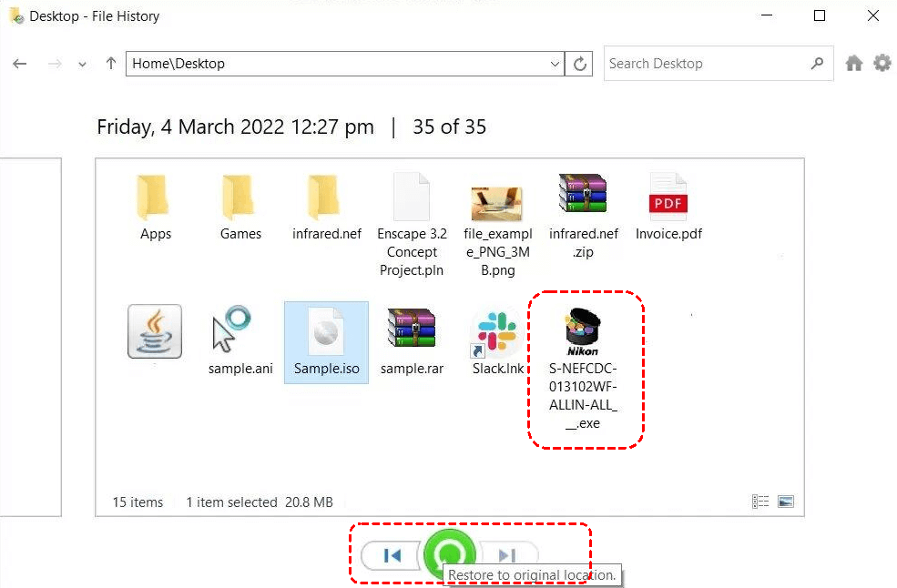
Task: Open recent locations dropdown chevron
Action: (x=82, y=64)
